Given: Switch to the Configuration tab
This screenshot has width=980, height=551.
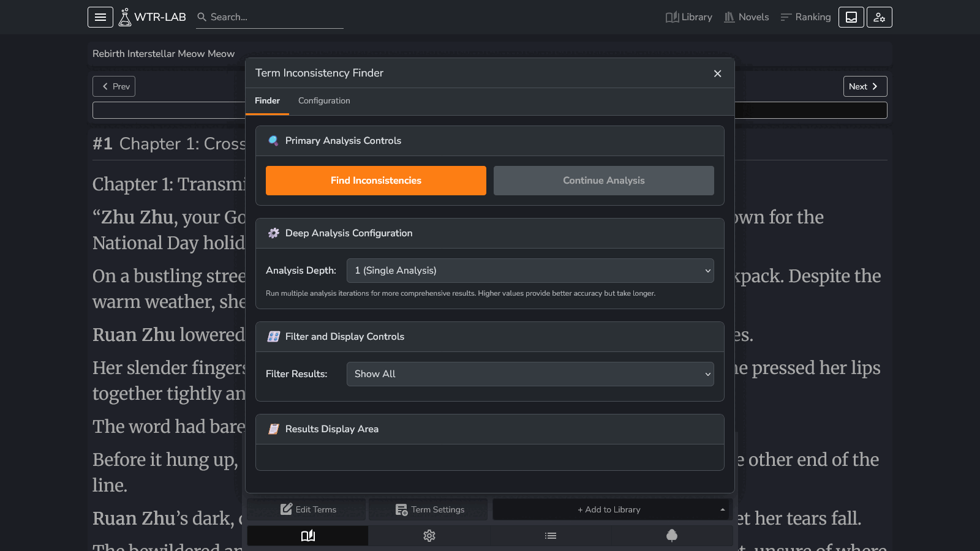Looking at the screenshot, I should click(324, 101).
